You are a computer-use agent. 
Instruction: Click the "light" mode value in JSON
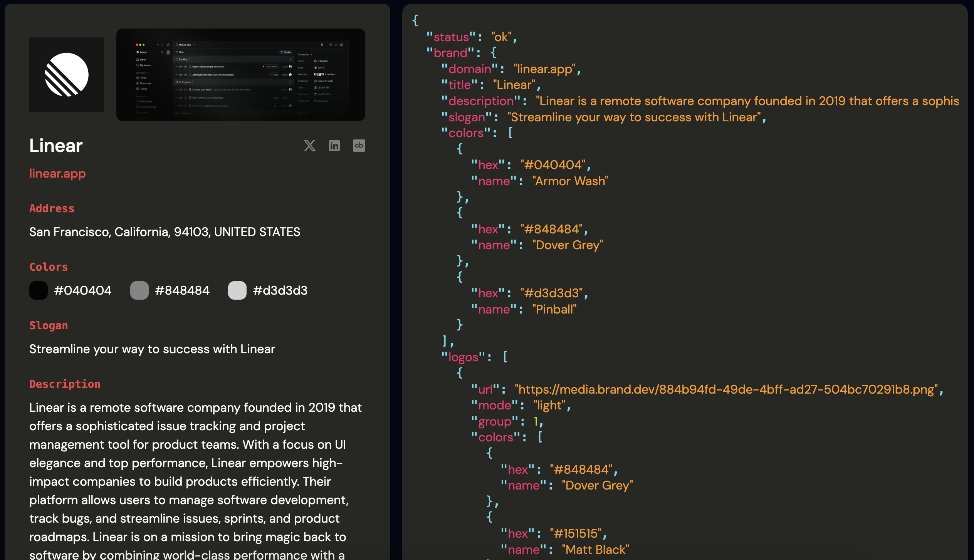click(x=549, y=405)
